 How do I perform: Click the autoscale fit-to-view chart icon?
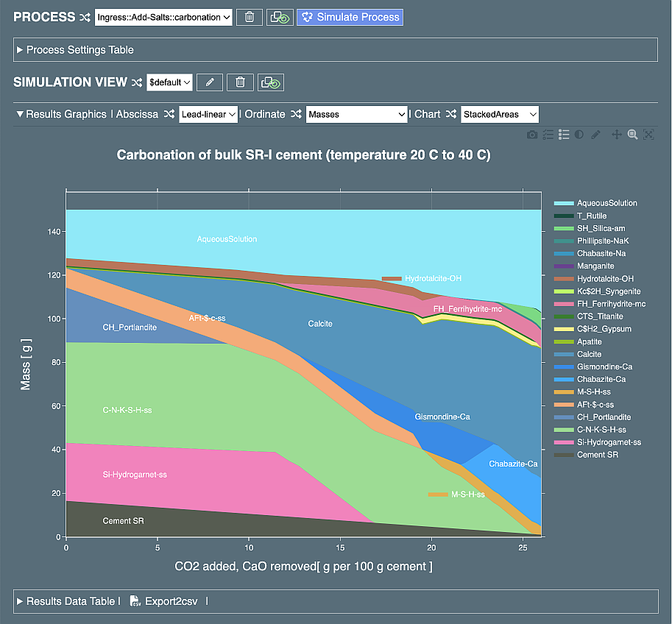click(x=648, y=135)
